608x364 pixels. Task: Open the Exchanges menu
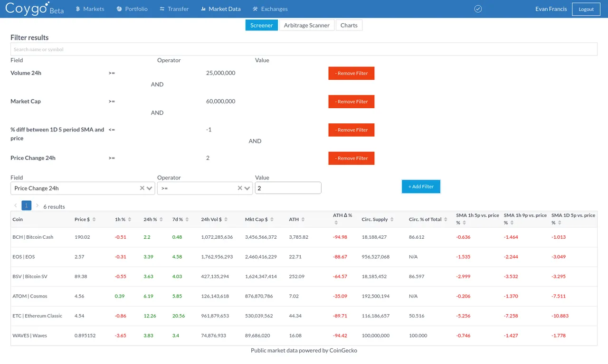coord(270,9)
